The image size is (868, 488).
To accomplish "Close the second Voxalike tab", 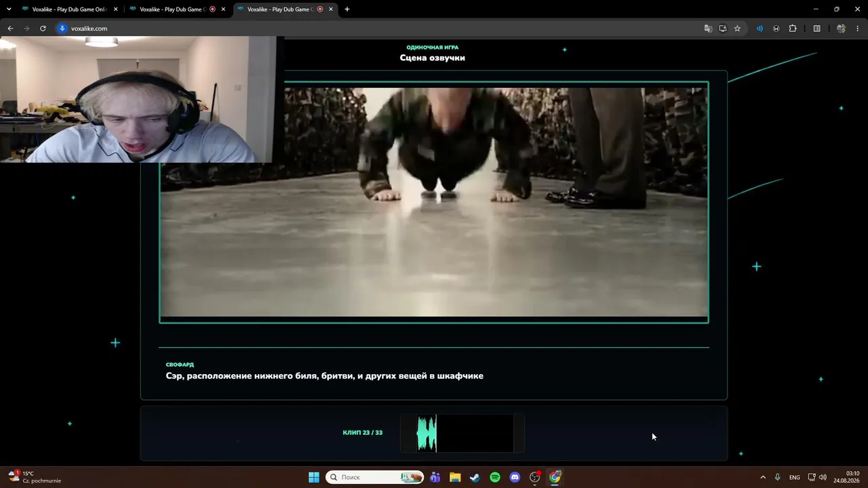I will click(x=223, y=9).
